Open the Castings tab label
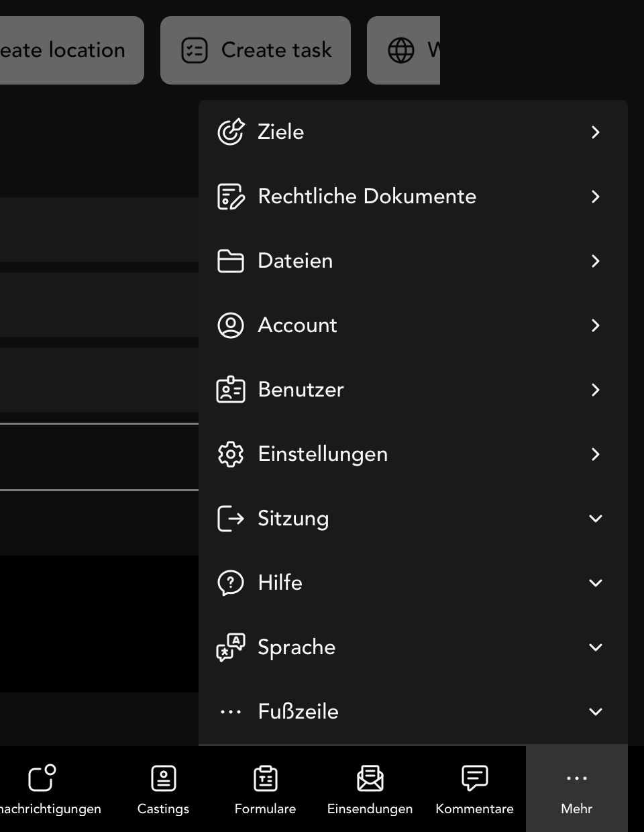 (163, 809)
